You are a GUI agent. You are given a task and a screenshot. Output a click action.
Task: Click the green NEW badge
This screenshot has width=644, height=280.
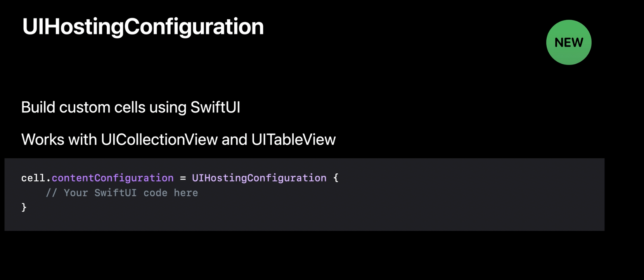(x=569, y=42)
